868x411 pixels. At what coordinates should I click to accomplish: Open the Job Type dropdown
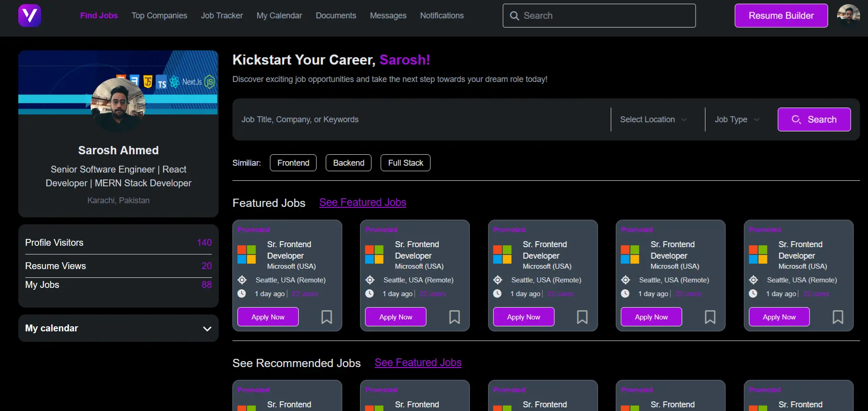737,119
